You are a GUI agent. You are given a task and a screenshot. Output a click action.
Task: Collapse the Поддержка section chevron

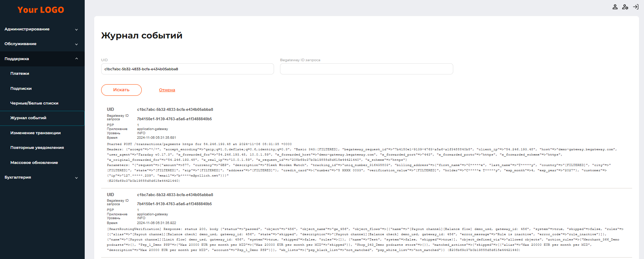76,59
